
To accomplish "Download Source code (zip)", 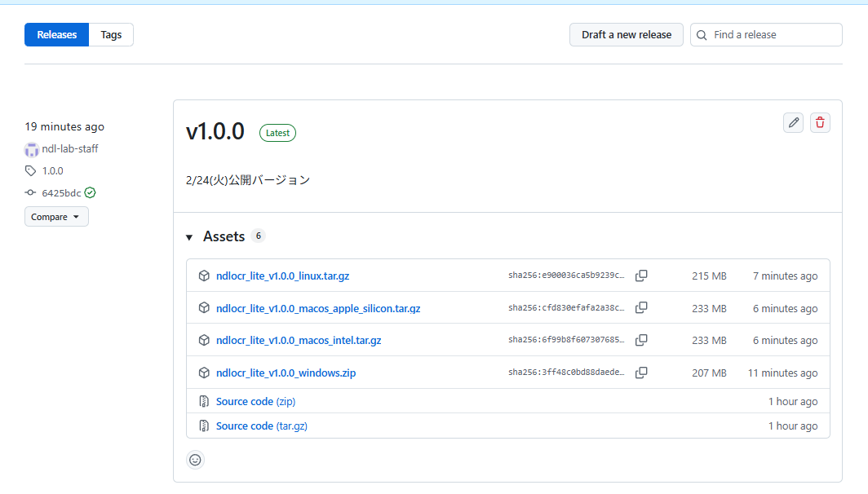I will [255, 401].
